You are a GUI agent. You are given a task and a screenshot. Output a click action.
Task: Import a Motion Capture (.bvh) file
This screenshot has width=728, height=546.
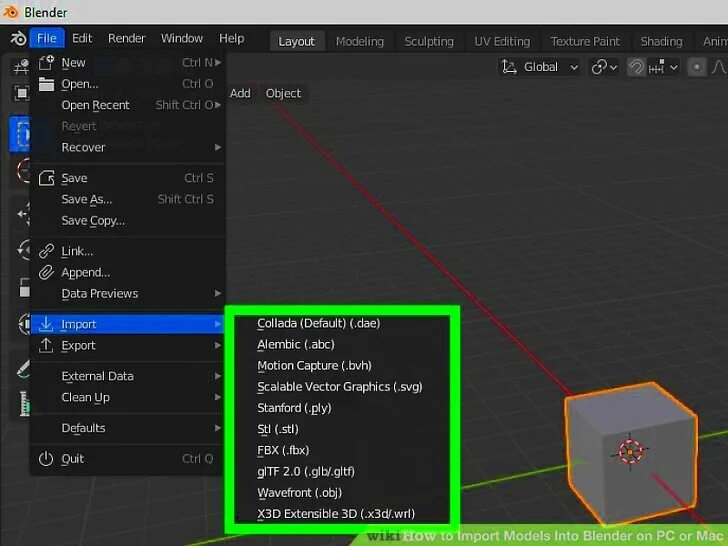pyautogui.click(x=342, y=366)
